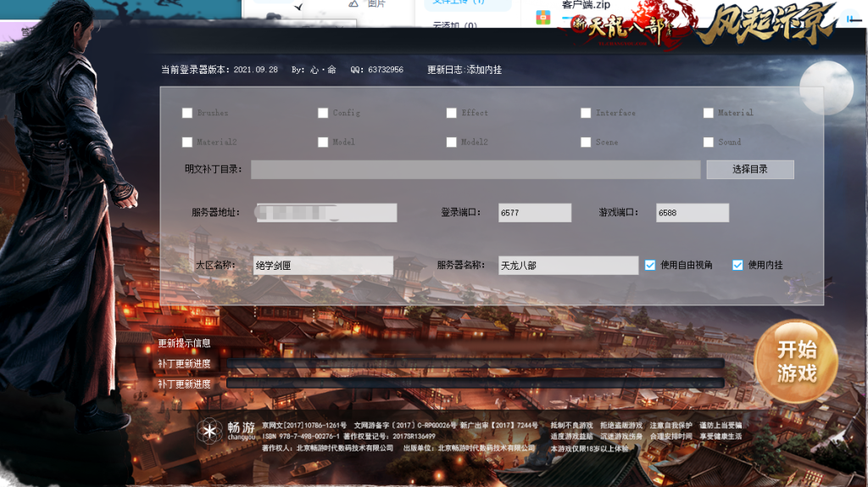Click the 大区名称 field with 绝学剑匣

(x=323, y=266)
